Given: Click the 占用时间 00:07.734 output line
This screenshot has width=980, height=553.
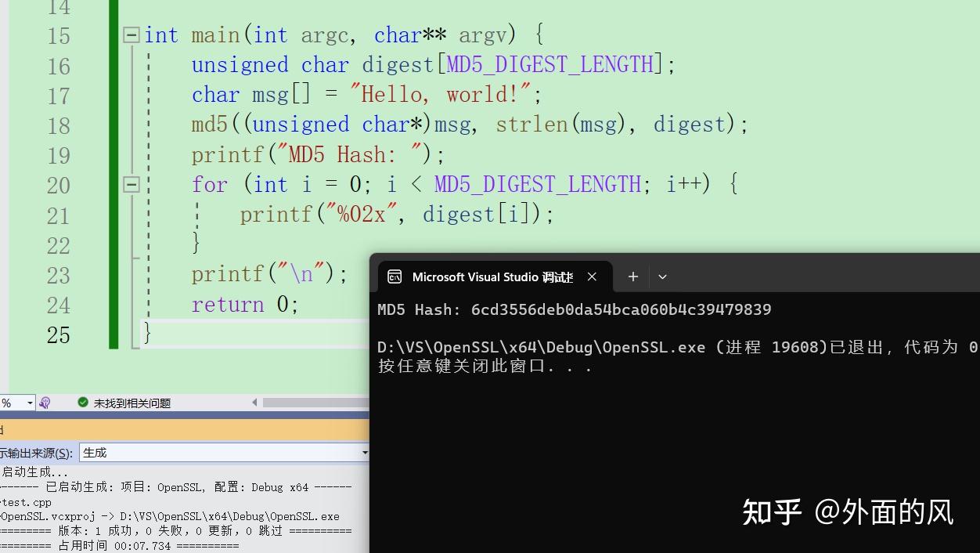Looking at the screenshot, I should 120,545.
